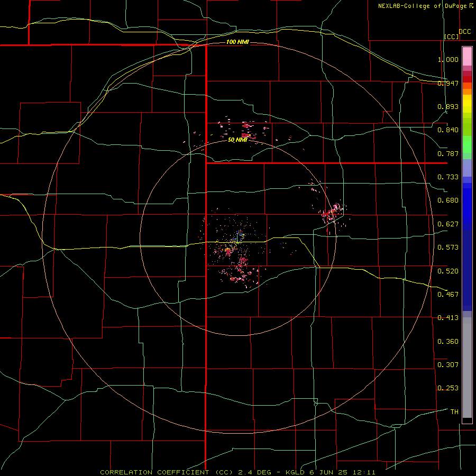This screenshot has width=476, height=476.
Task: Click the gray lower segment of color bar
Action: click(467, 368)
